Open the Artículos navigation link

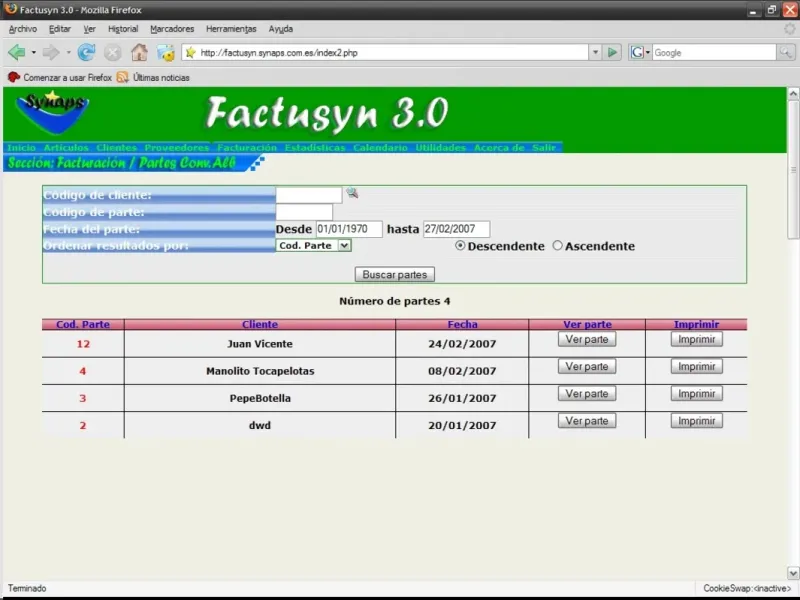(x=66, y=147)
